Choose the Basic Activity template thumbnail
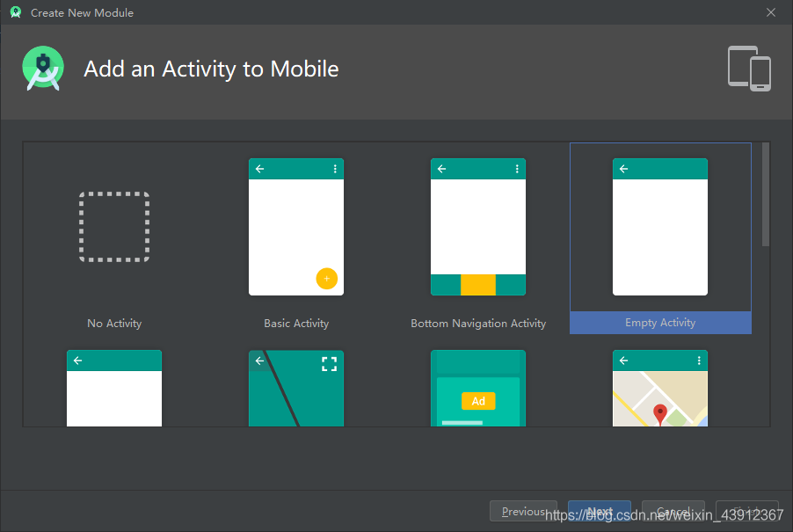The image size is (793, 532). [296, 227]
